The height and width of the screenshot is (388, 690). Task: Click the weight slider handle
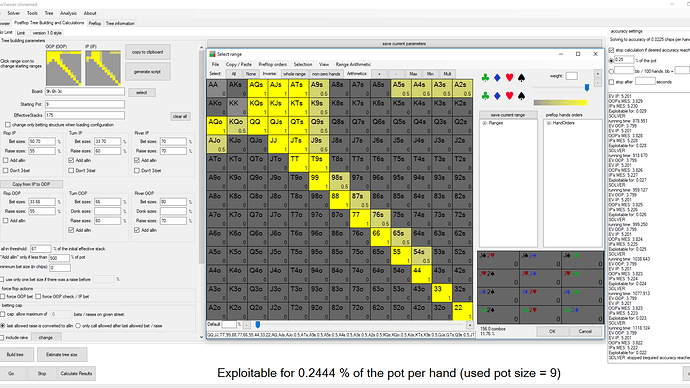587,88
